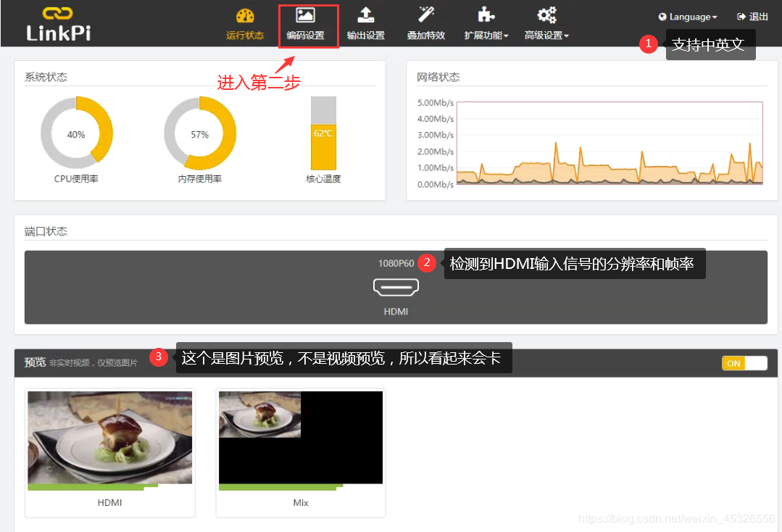Viewport: 782px width, 532px height.
Task: Open the 运行状态 dashboard icon
Action: pos(245,16)
